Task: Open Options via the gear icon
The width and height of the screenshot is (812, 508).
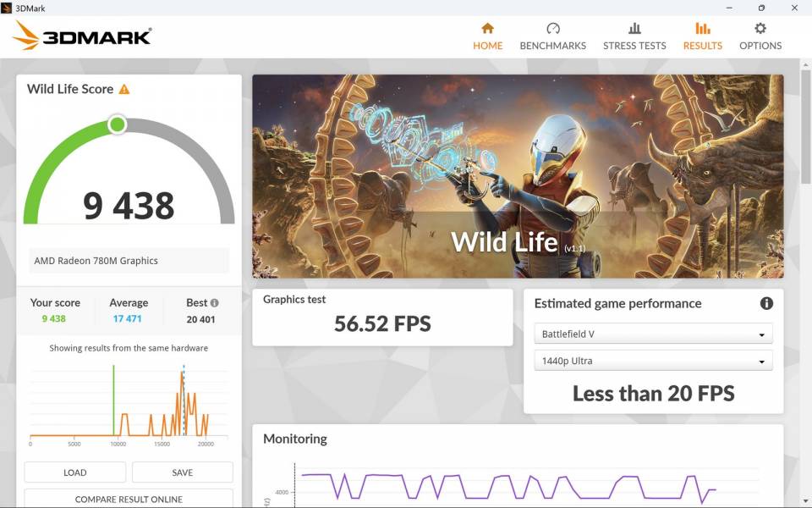Action: (760, 28)
